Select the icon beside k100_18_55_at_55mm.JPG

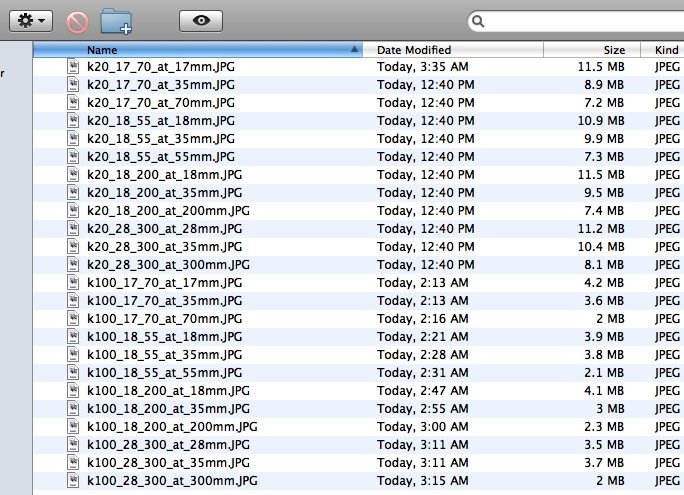coord(73,372)
